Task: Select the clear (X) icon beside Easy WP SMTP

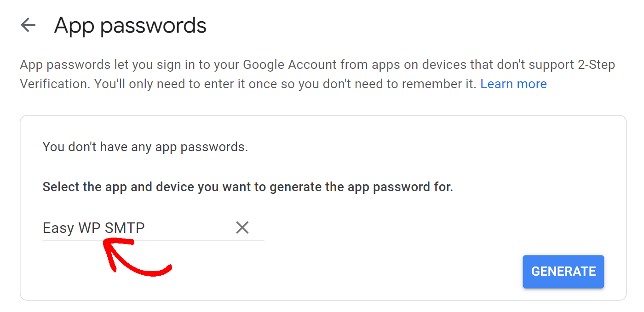Action: click(242, 227)
